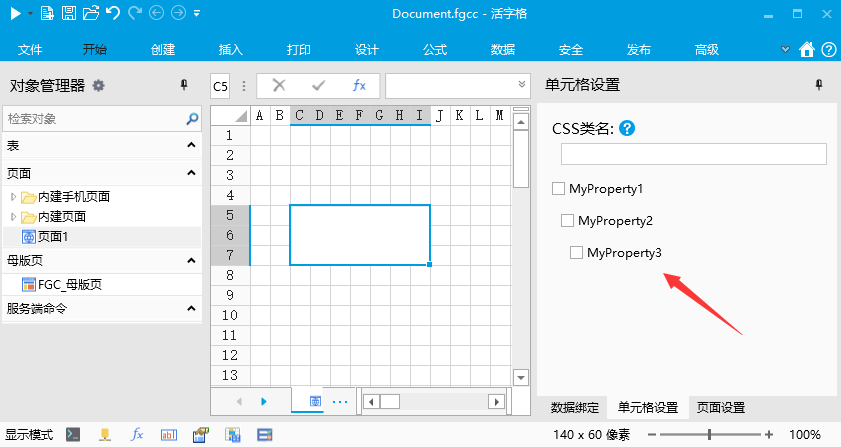Switch to the 设计 ribbon tab
841x447 pixels.
coord(367,50)
